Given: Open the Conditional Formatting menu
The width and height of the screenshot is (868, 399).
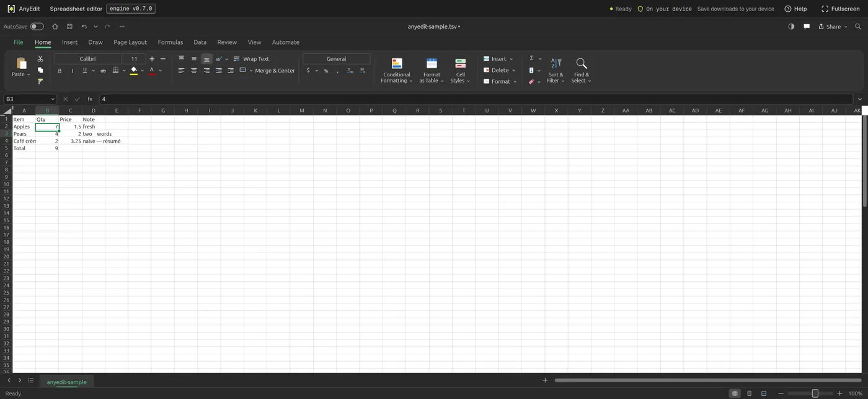Looking at the screenshot, I should point(397,71).
